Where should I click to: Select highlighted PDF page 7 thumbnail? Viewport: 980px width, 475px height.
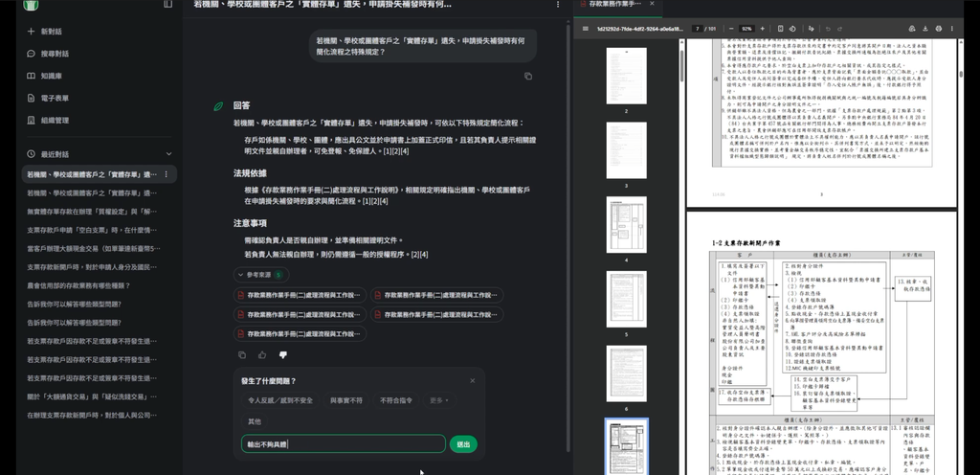click(626, 447)
